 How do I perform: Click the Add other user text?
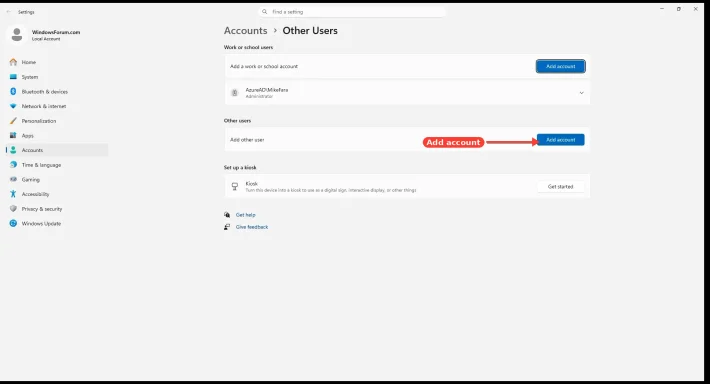pos(247,139)
